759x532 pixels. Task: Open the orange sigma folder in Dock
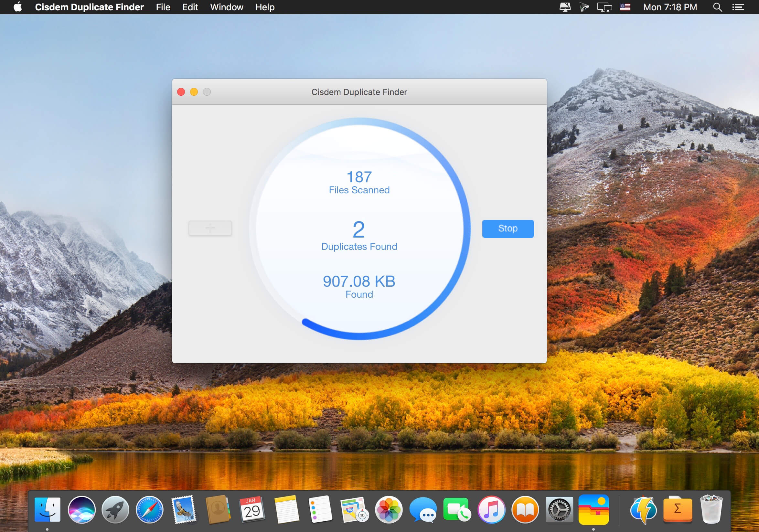tap(677, 510)
